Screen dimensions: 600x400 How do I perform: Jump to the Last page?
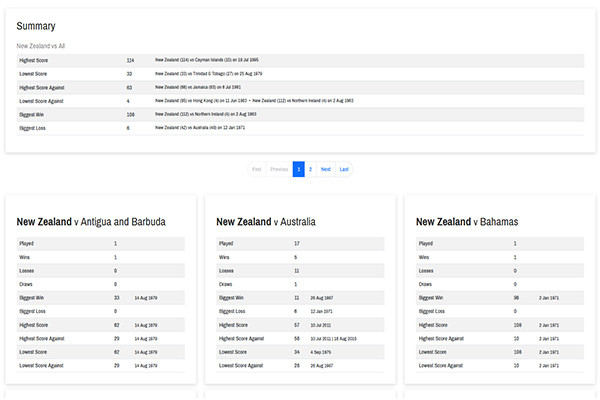point(344,169)
